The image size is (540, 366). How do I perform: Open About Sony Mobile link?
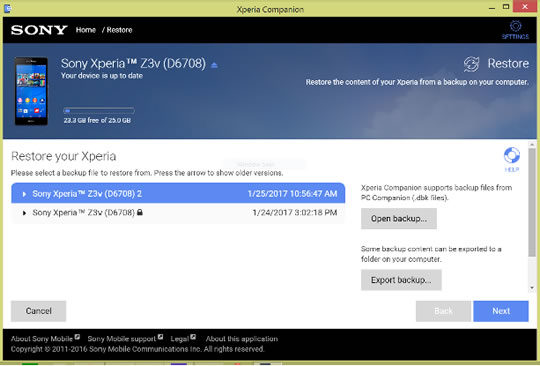tap(42, 339)
